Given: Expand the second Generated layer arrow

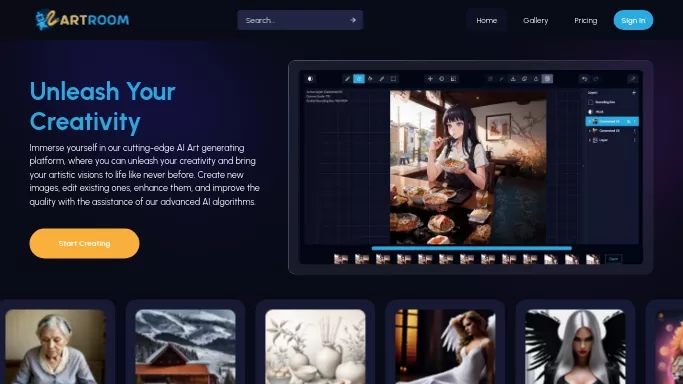Looking at the screenshot, I should (590, 131).
